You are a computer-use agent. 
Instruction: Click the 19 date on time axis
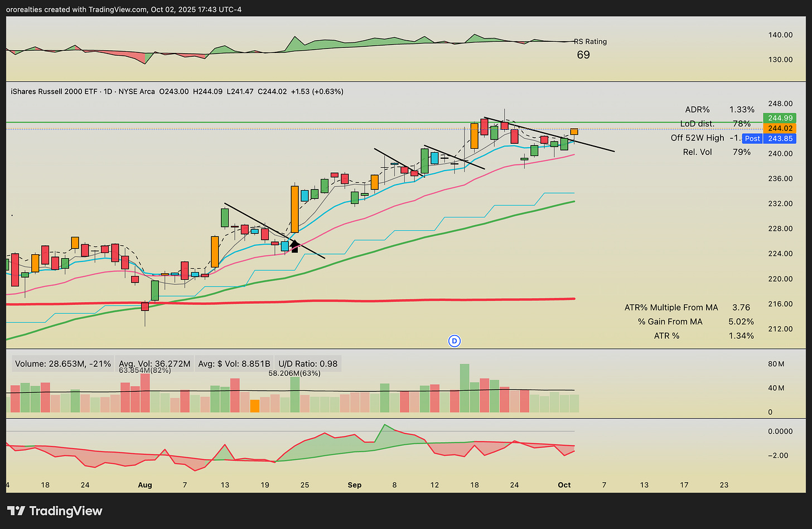(x=265, y=485)
